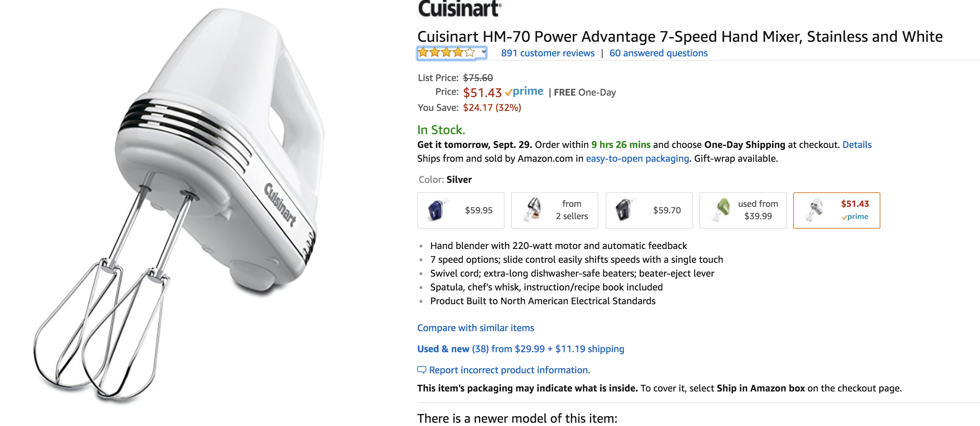Click the blue mixer thumbnail icon
Viewport: 980px width, 426px height.
point(436,210)
